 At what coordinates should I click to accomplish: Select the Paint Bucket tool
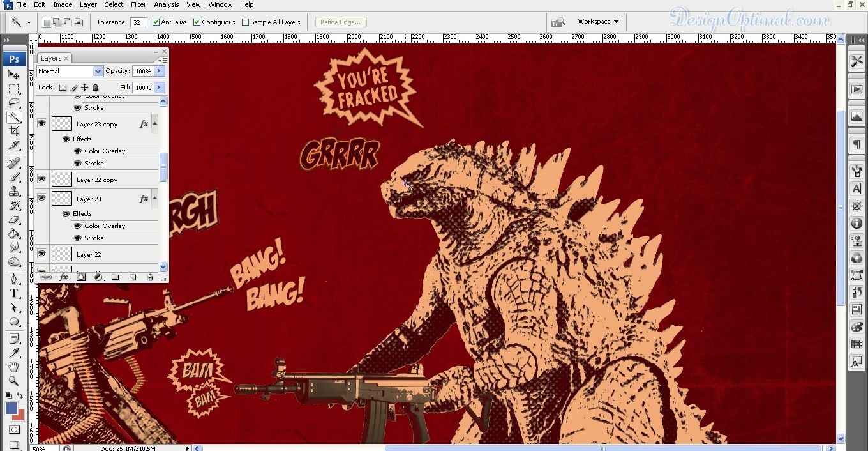(x=14, y=234)
